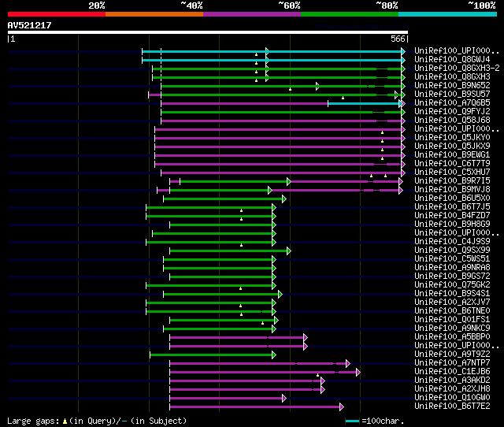
Task: Click the UniRef100_A7Q6B5 label
Action: 452,103
